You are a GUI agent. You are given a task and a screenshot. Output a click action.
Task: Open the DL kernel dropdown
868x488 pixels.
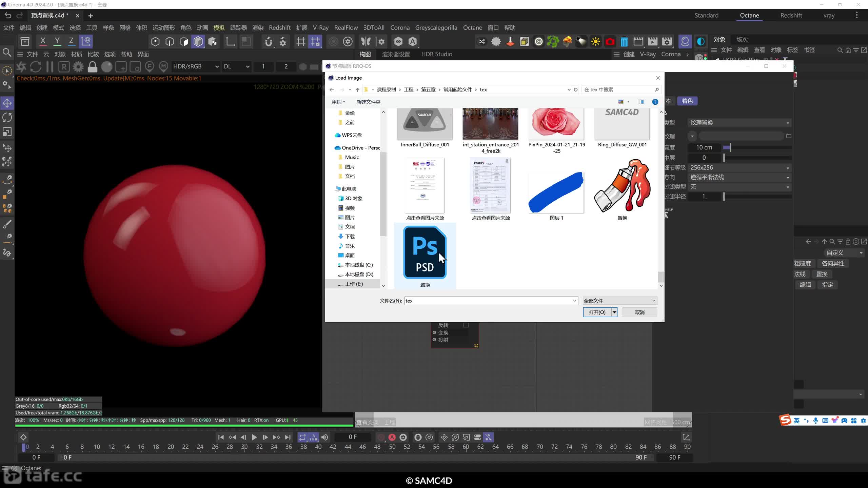[x=237, y=66]
